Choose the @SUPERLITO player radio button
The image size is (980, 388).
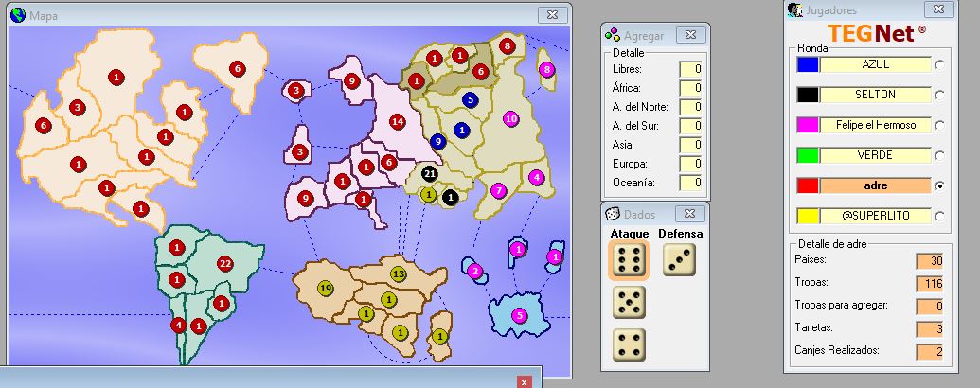[x=938, y=216]
